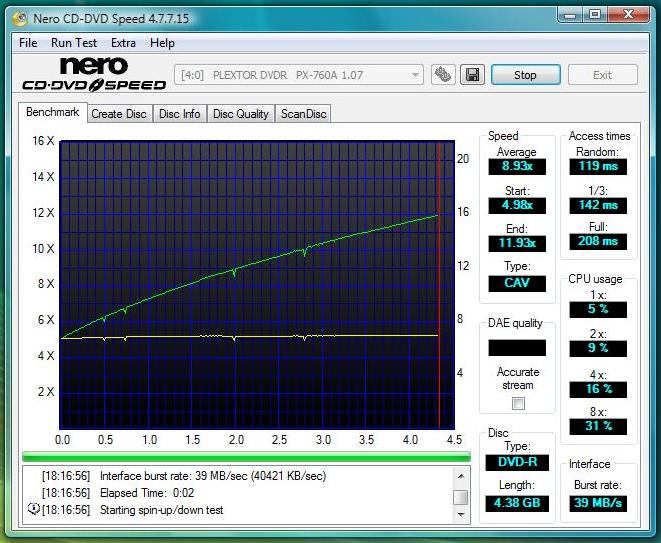Open the Extra menu

click(123, 43)
